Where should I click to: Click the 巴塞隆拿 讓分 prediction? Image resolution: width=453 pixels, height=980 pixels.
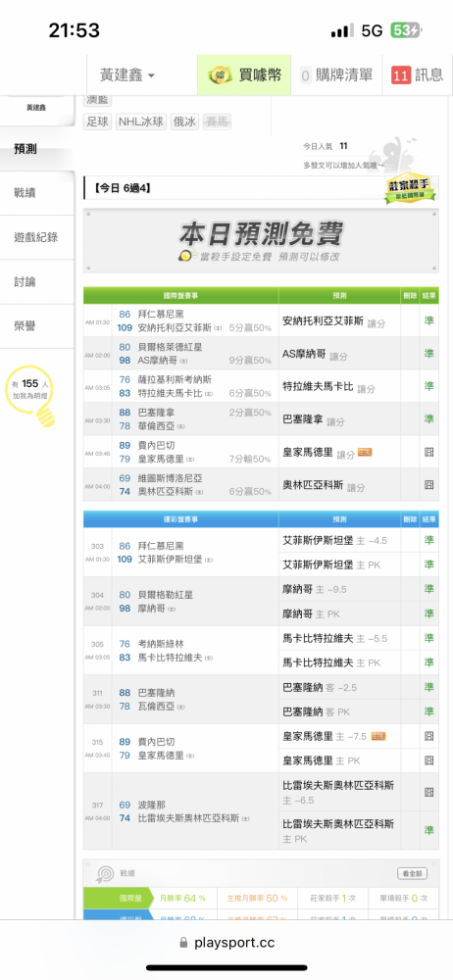coord(314,419)
